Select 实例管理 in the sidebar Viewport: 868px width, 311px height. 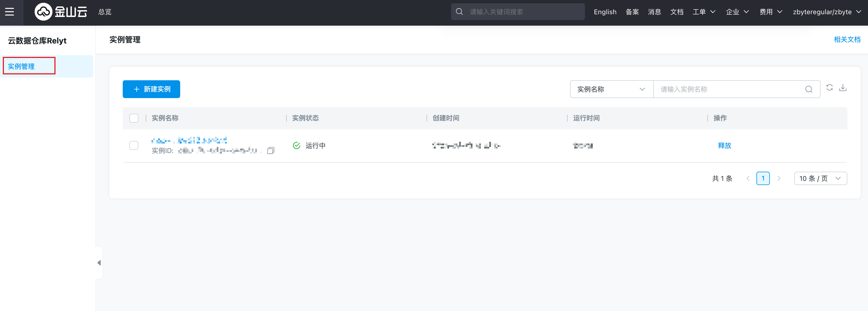(x=21, y=66)
